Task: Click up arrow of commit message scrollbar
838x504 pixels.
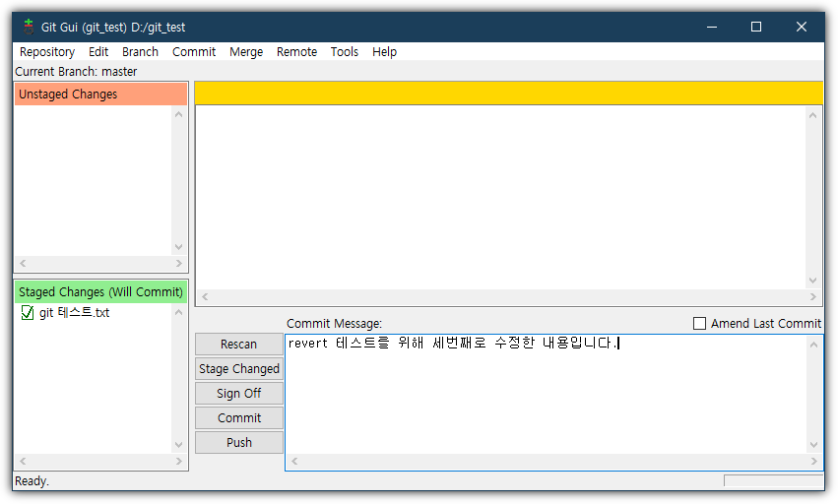Action: click(x=813, y=345)
